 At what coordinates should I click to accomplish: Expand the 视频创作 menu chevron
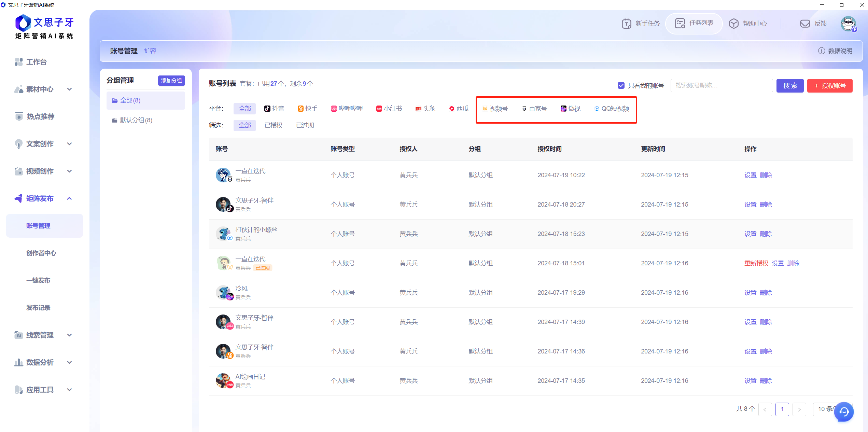70,171
